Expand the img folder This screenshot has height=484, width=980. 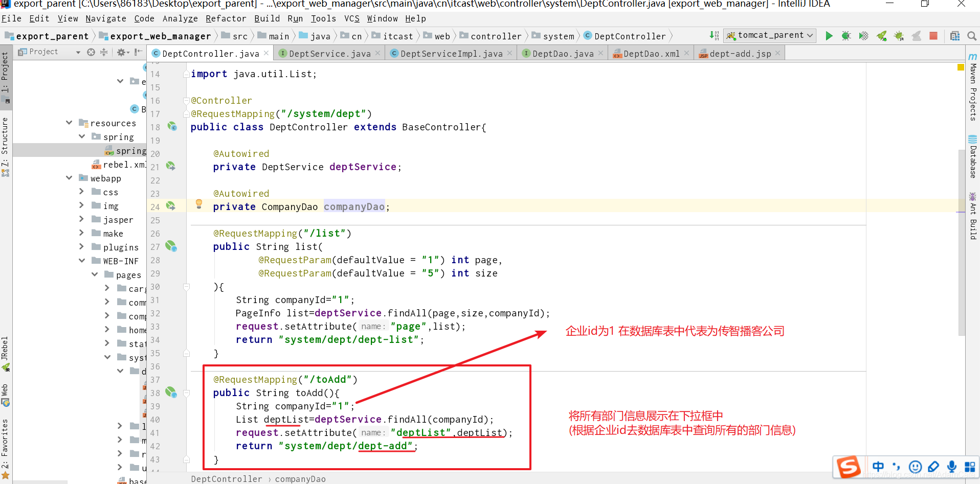tap(82, 205)
